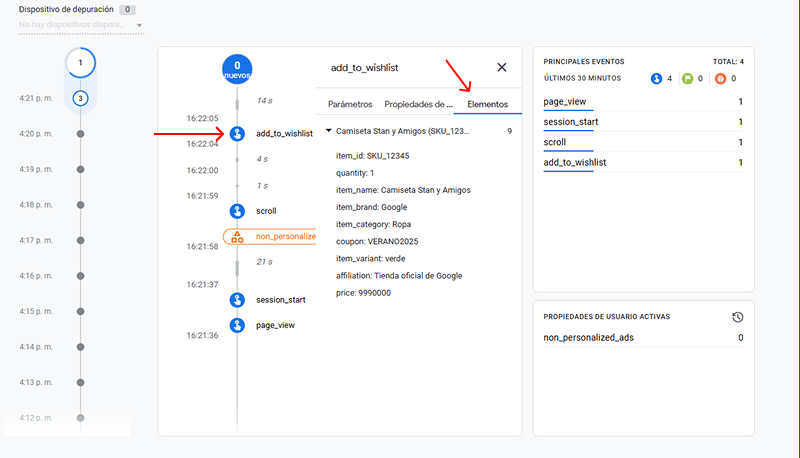Close the add_to_wishlist detail panel
The width and height of the screenshot is (800, 458).
click(x=502, y=67)
